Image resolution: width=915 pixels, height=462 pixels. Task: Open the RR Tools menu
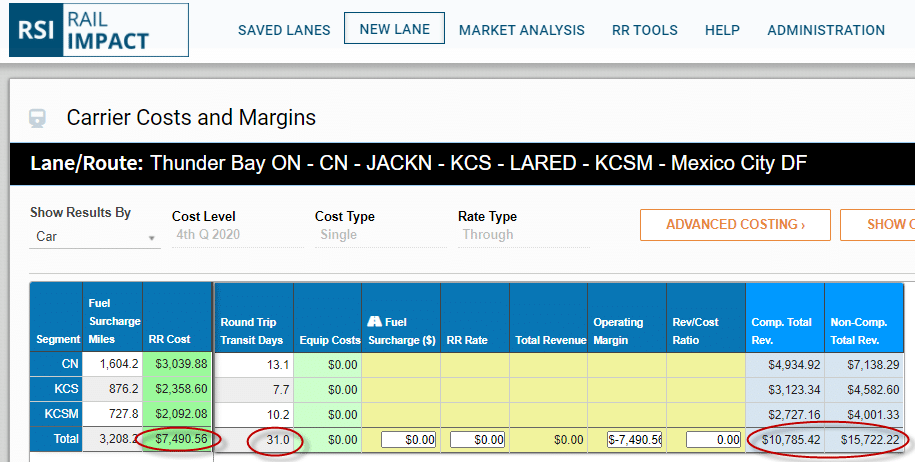[645, 30]
